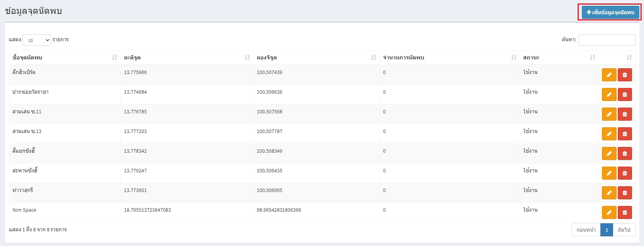Click the ใช้งาน status in Nim Space row
Image resolution: width=644 pixels, height=246 pixels.
(x=530, y=210)
